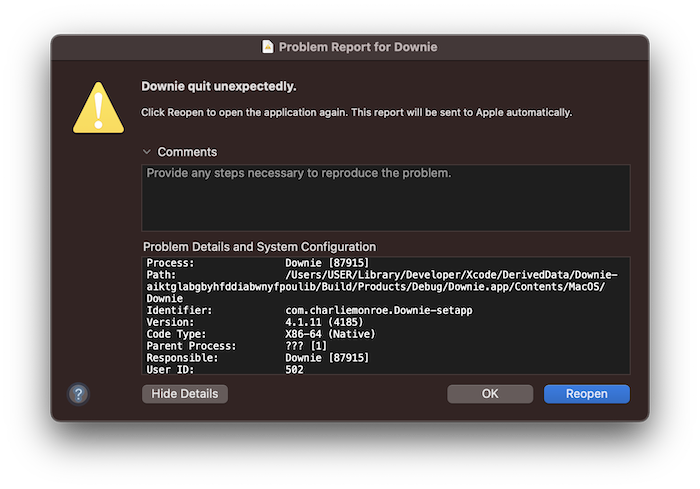Click the Parent Process '??? [1]' value
This screenshot has width=700, height=489.
(x=306, y=346)
